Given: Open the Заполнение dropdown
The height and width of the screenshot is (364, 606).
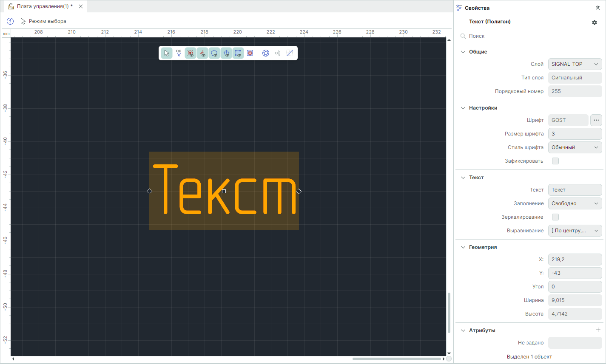Looking at the screenshot, I should coord(575,203).
